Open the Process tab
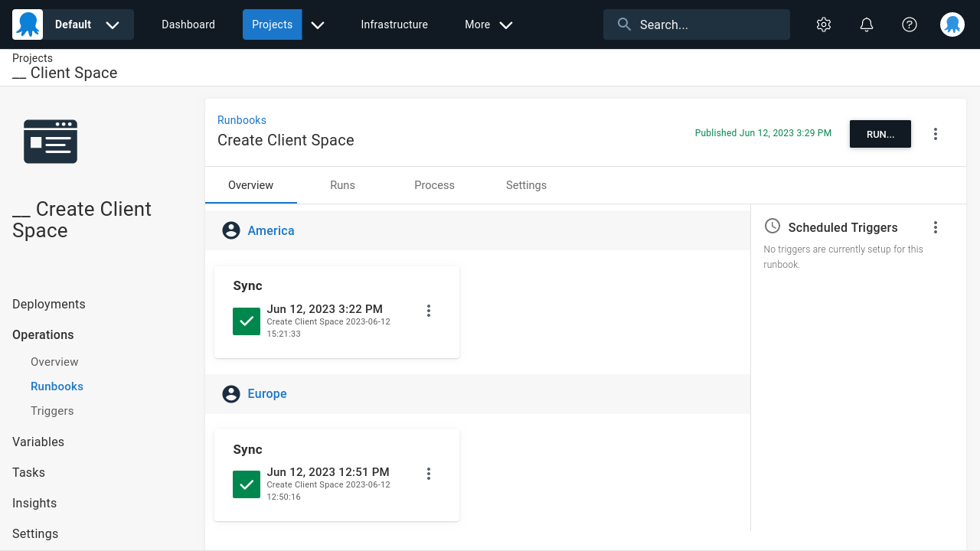 434,184
